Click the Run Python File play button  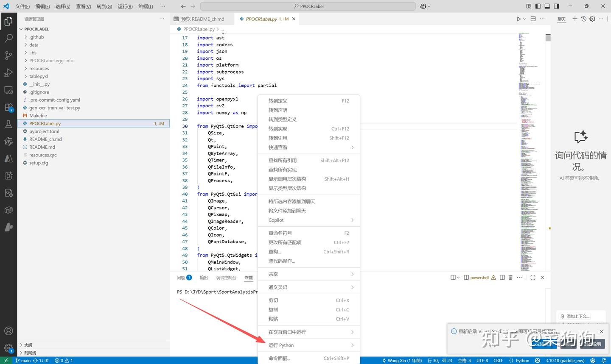(x=519, y=19)
